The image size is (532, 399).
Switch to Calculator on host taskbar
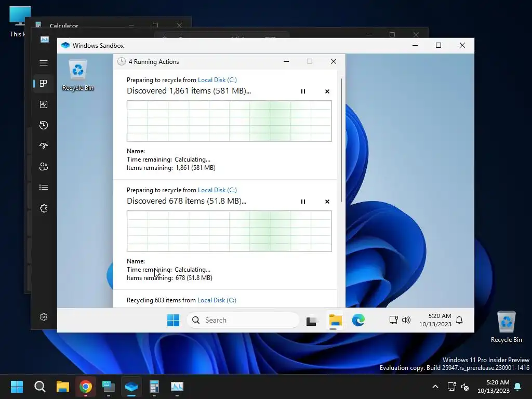pos(154,387)
